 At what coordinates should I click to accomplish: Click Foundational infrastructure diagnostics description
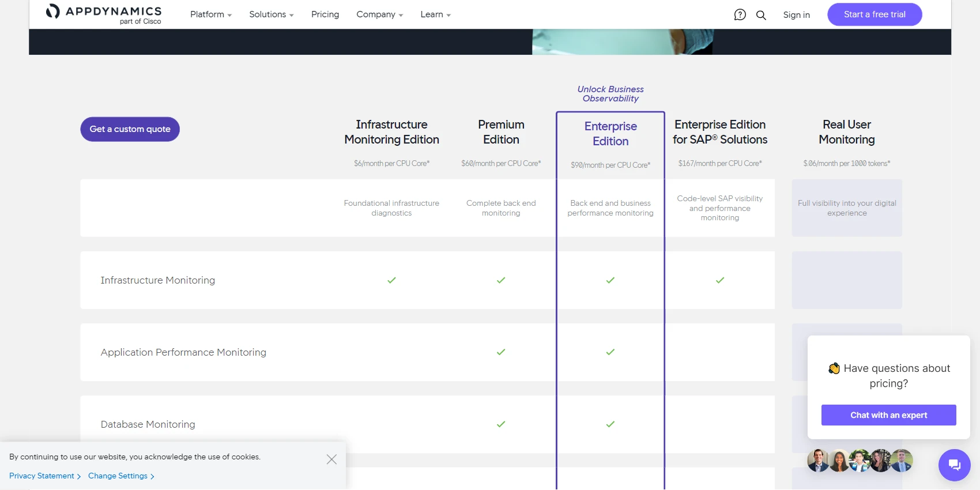(x=391, y=208)
